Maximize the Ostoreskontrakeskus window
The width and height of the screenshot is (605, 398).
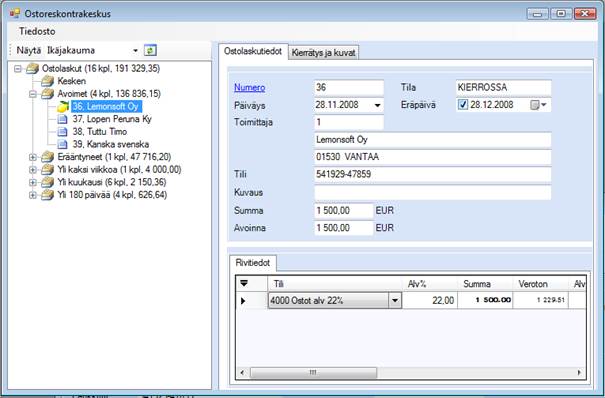click(x=561, y=14)
